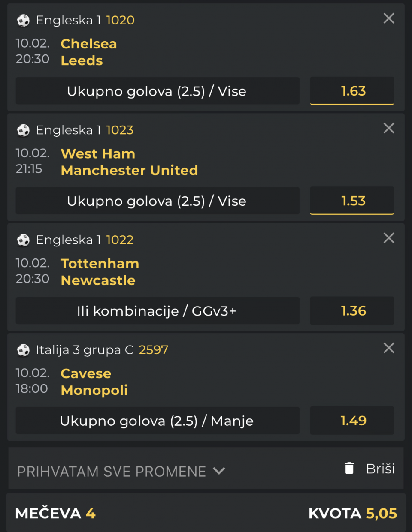This screenshot has height=532, width=412.
Task: Open Ukupno golova (2.5) / Vise for Chelsea
Action: [x=157, y=91]
